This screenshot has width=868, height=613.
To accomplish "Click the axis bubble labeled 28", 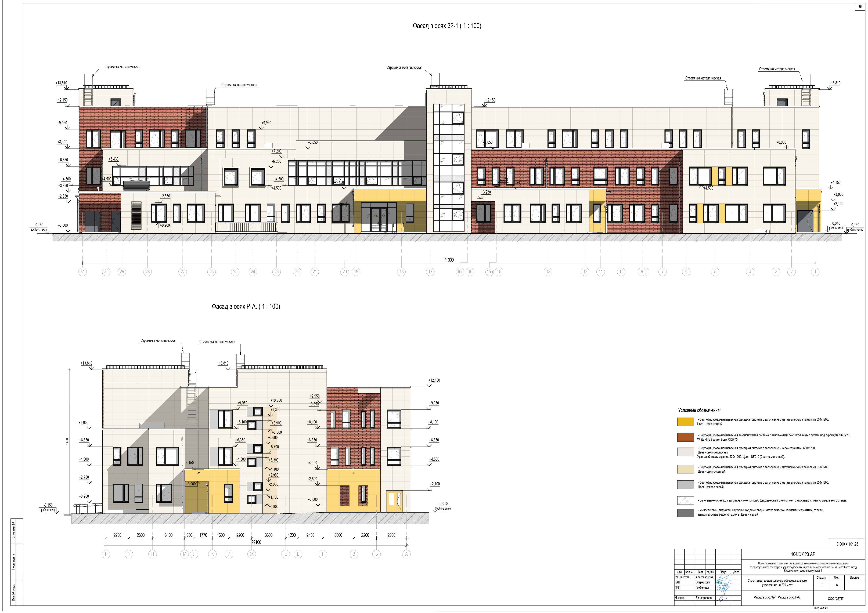I will (147, 271).
